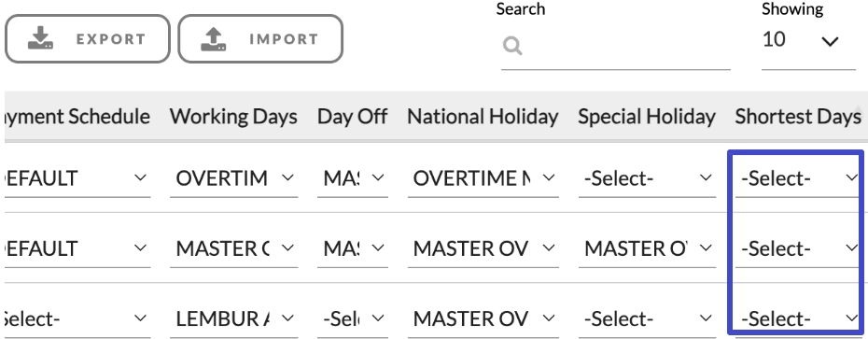This screenshot has width=868, height=339.
Task: Click the Export download icon
Action: coord(40,39)
